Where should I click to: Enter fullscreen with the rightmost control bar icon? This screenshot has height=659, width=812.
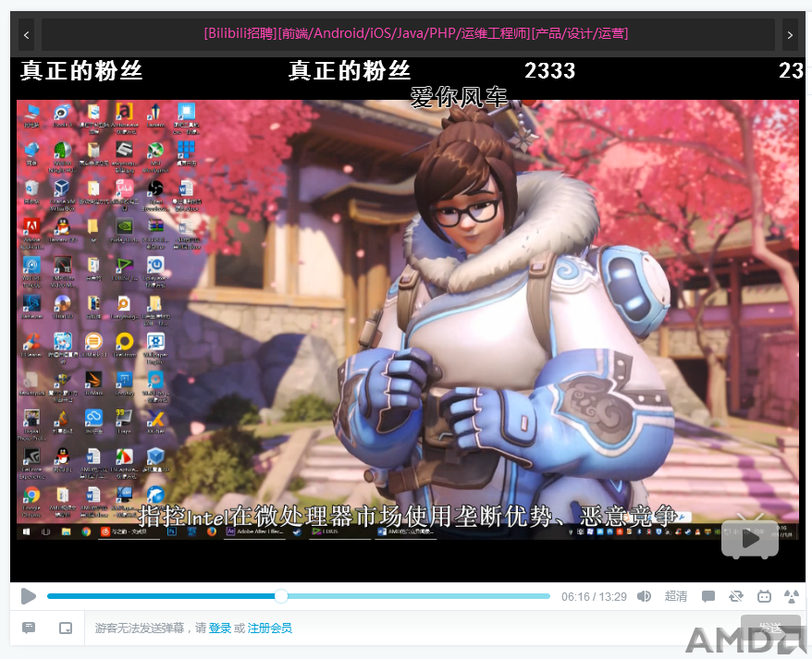[792, 596]
